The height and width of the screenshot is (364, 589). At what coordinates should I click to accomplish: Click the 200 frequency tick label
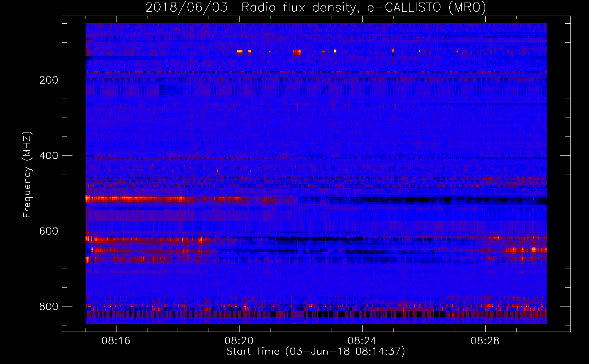(49, 80)
